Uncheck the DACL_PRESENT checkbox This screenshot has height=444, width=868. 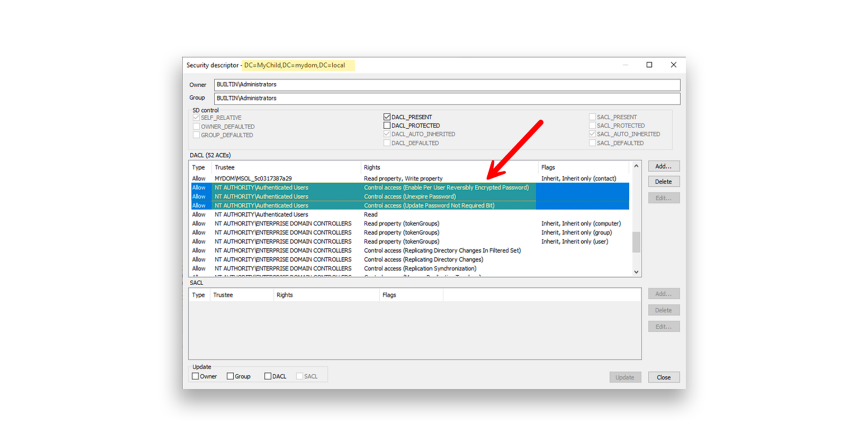pyautogui.click(x=387, y=116)
